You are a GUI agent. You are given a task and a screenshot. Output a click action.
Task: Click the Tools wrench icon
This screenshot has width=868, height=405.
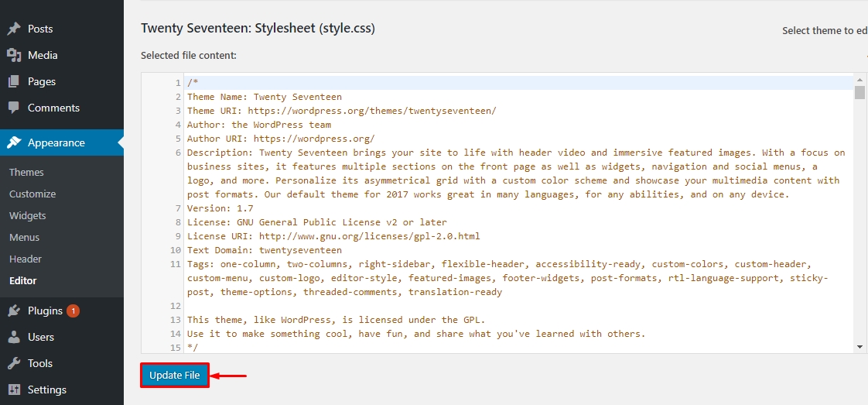pyautogui.click(x=14, y=363)
